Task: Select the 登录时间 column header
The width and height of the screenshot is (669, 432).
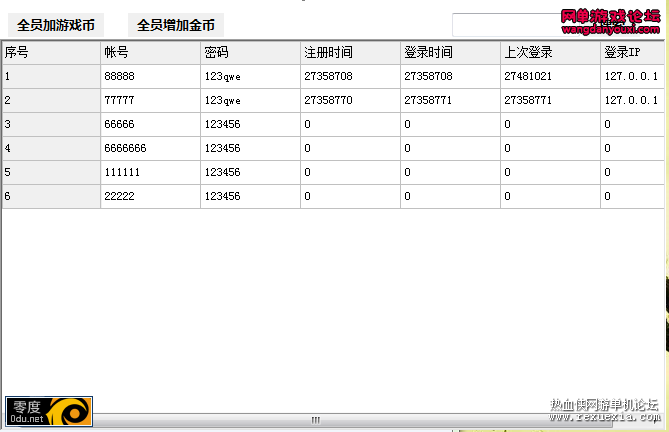Action: [450, 52]
